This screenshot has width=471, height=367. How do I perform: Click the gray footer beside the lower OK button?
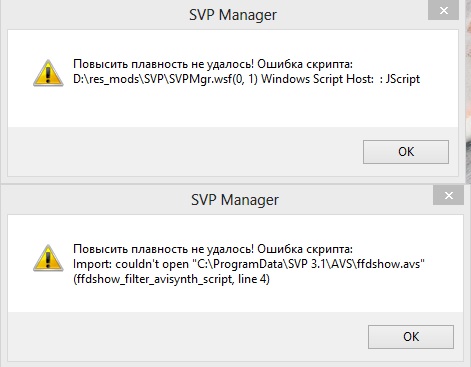187,337
